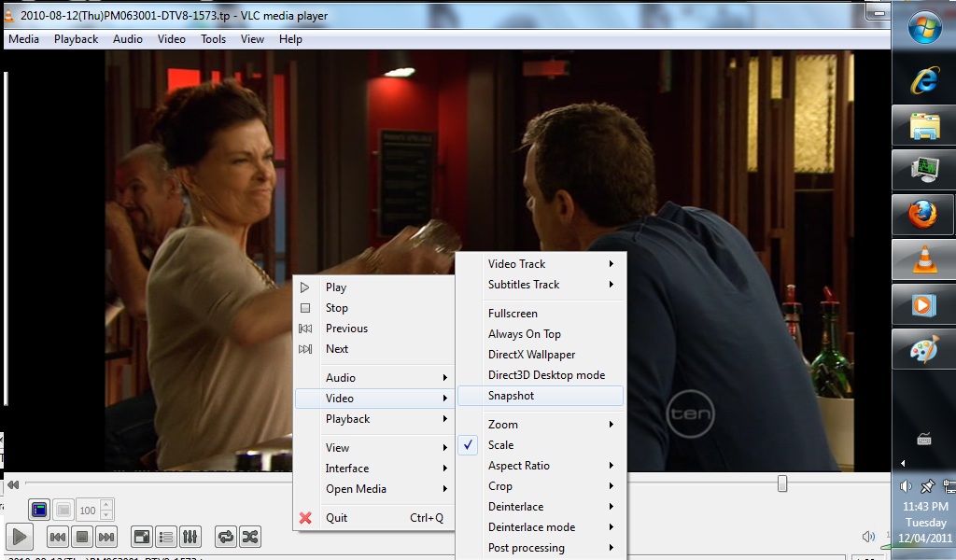
Task: Uncheck the Scale option in Video submenu
Action: point(501,445)
